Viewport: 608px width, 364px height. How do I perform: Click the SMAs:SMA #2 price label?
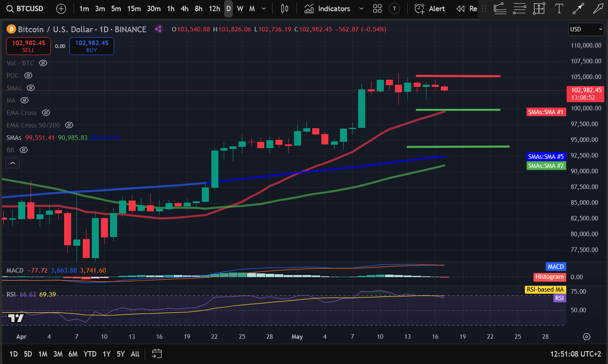[x=546, y=166]
